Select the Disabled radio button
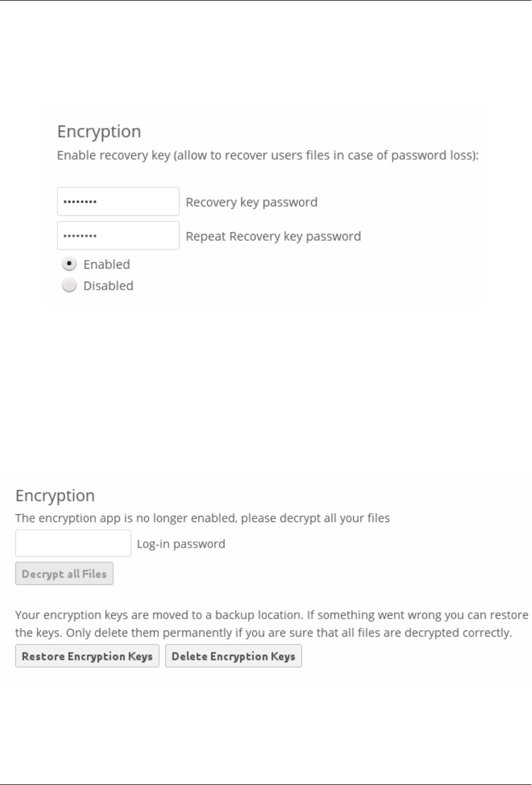The height and width of the screenshot is (785, 532). (x=69, y=286)
